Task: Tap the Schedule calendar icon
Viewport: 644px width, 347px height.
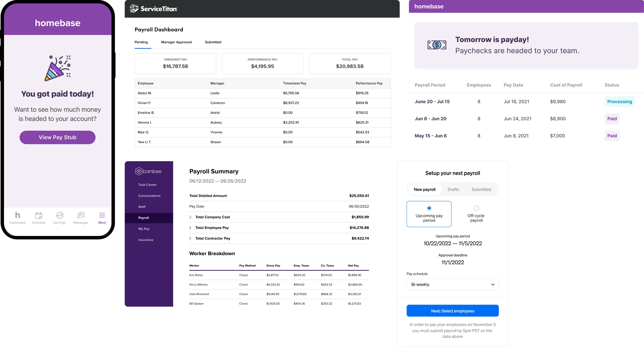Action: coord(38,215)
